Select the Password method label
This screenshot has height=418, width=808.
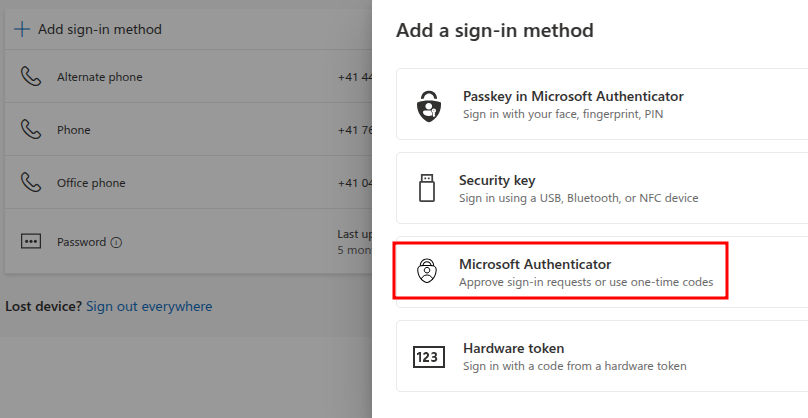click(x=81, y=242)
